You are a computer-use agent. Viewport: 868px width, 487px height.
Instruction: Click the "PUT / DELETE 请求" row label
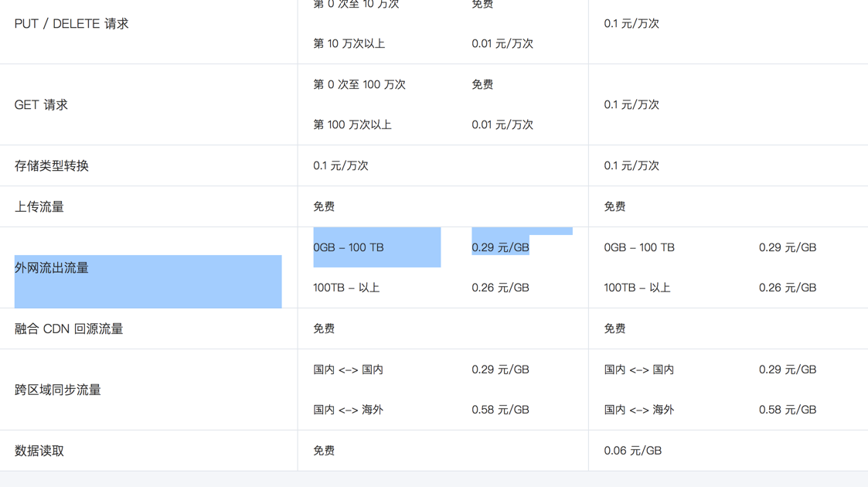click(71, 24)
